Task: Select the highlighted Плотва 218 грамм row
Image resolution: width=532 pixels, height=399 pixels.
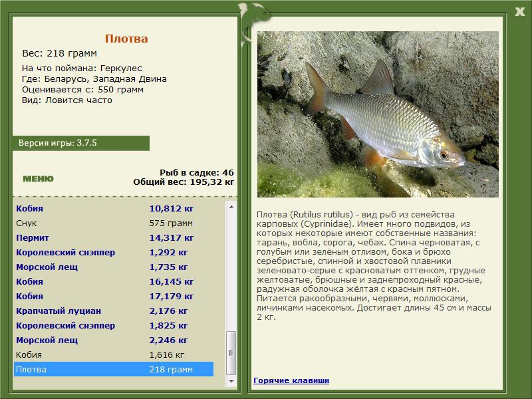Action: coord(114,369)
